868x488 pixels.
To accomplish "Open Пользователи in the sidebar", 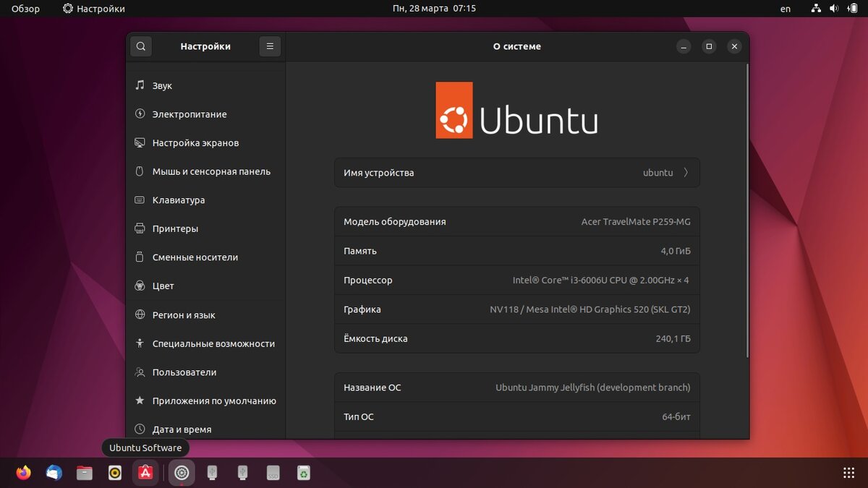I will 205,372.
